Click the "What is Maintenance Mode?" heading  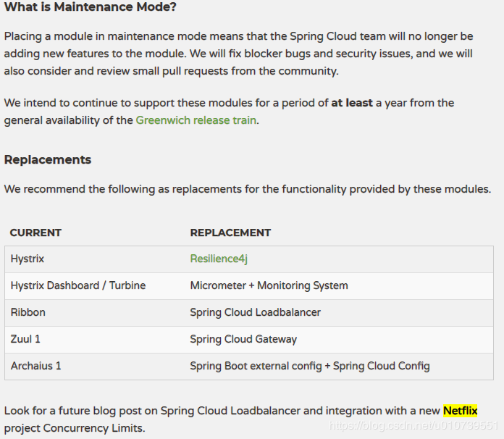90,8
